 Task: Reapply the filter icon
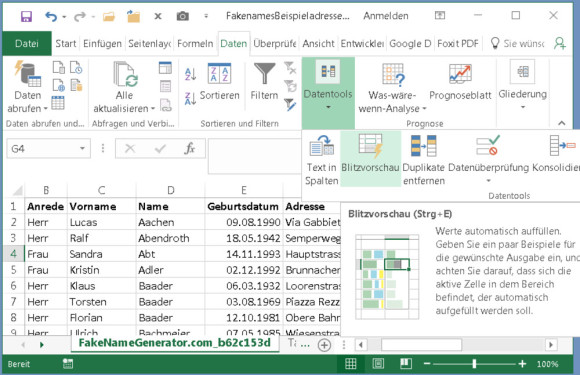pyautogui.click(x=290, y=86)
